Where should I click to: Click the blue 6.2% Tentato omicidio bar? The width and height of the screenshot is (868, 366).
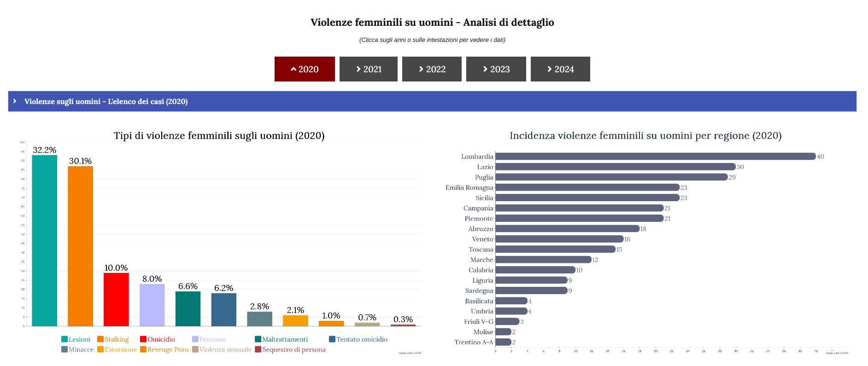tap(224, 310)
